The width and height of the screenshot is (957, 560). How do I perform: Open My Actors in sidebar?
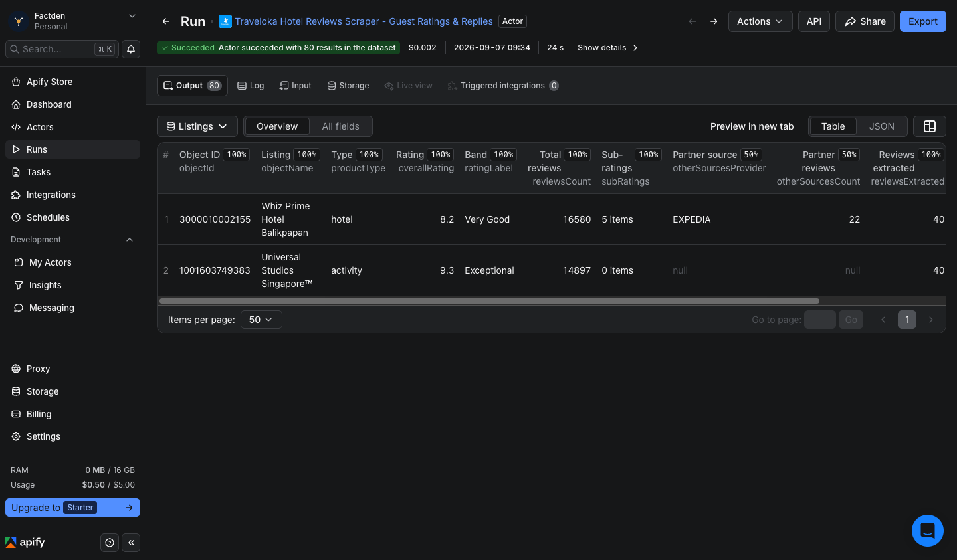coord(73,262)
